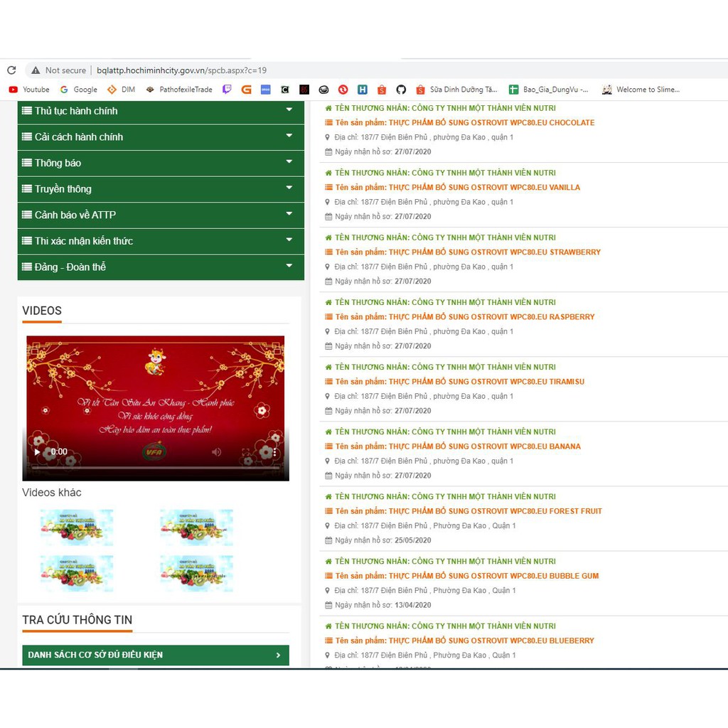Open the Thủ tục hành chính menu
This screenshot has height=728, width=728.
(x=161, y=112)
